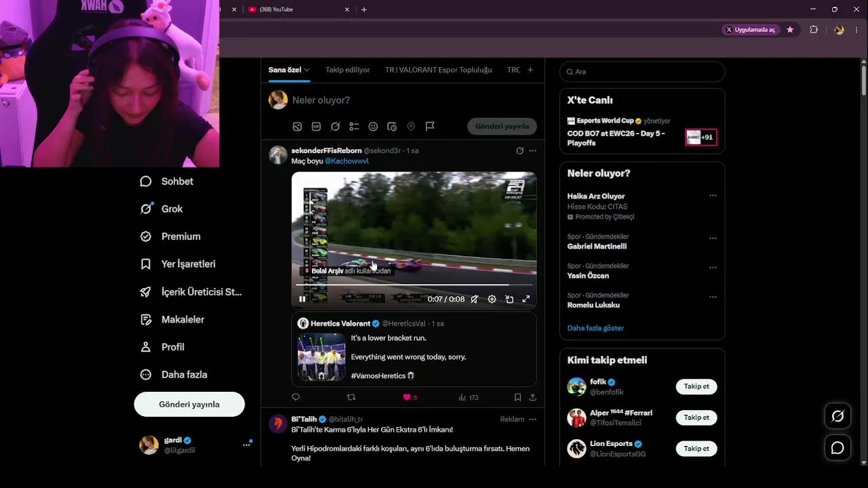Open Chrome's three-dot menu

tap(856, 30)
